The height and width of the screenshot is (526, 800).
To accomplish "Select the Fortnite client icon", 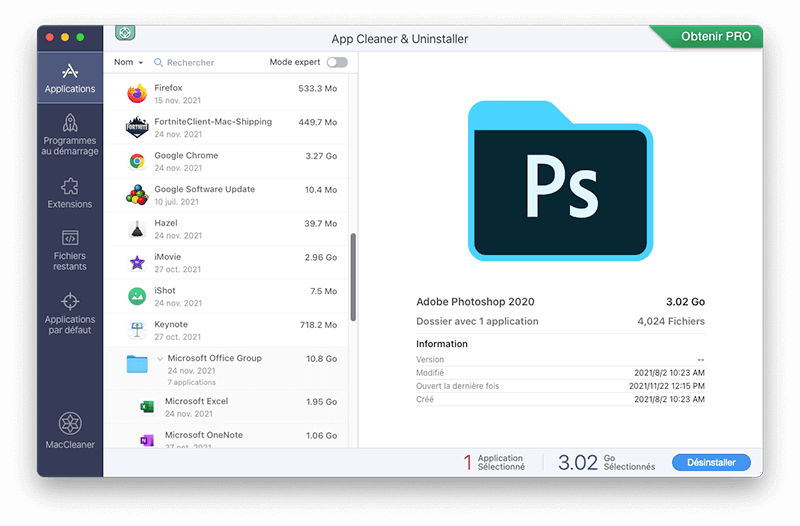I will click(137, 127).
